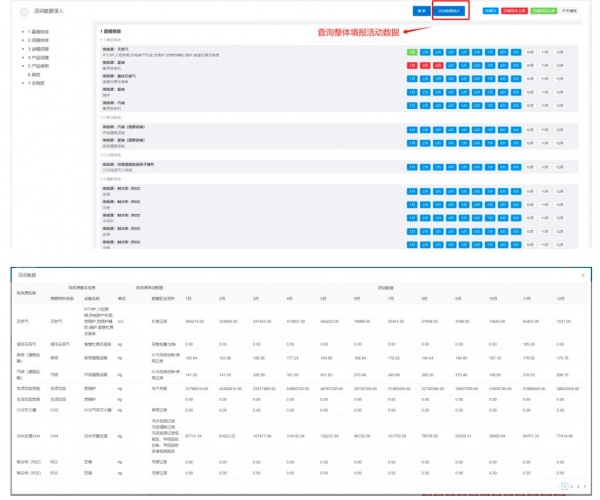Image resolution: width=600 pixels, height=500 pixels.
Task: Click the green 已填写已上传 legend tag
Action: click(x=543, y=11)
